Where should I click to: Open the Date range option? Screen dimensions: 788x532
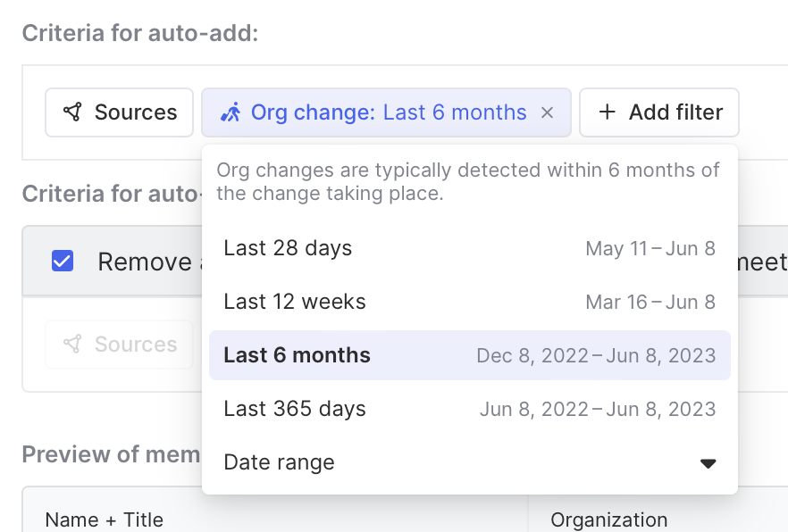click(x=279, y=462)
